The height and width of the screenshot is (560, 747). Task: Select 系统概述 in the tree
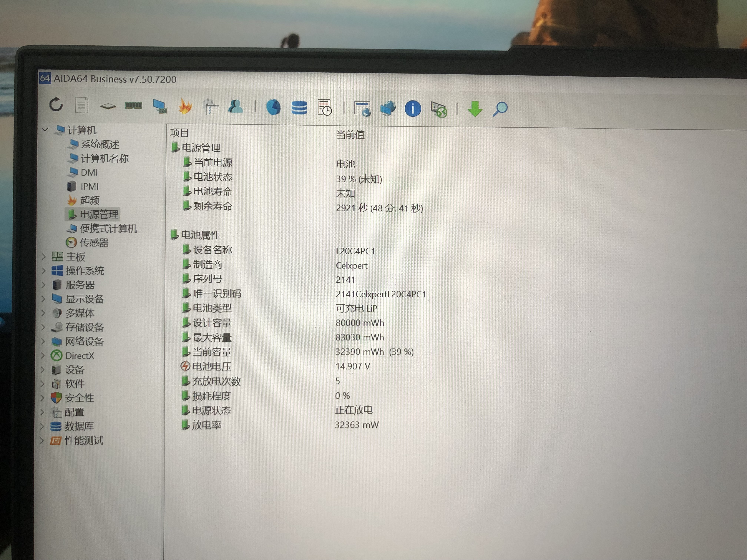pyautogui.click(x=93, y=144)
